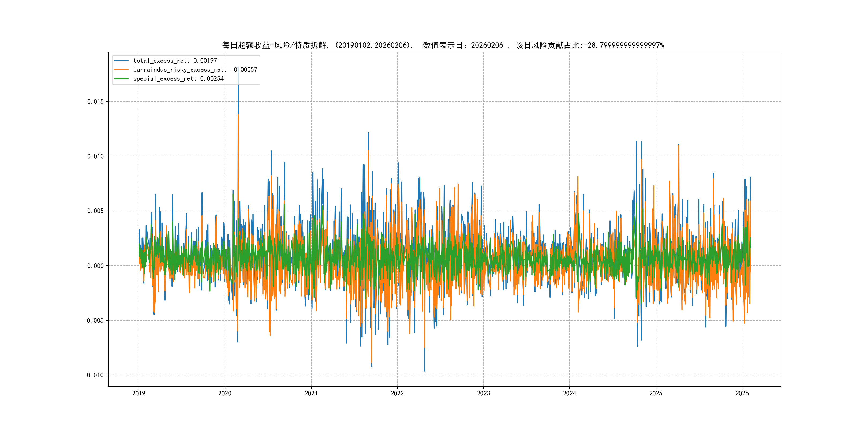Click the 0.000 y-axis tick label

(x=95, y=266)
